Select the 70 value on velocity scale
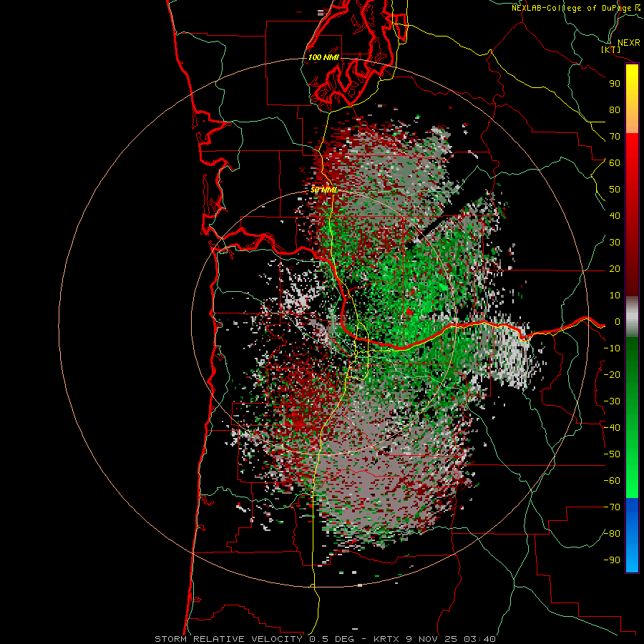The image size is (644, 644). [615, 137]
